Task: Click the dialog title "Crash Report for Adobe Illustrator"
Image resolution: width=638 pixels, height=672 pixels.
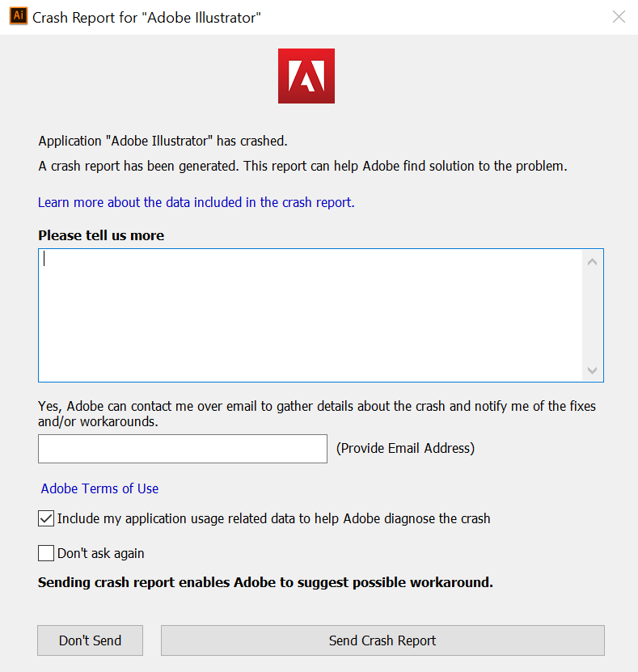Action: (146, 18)
